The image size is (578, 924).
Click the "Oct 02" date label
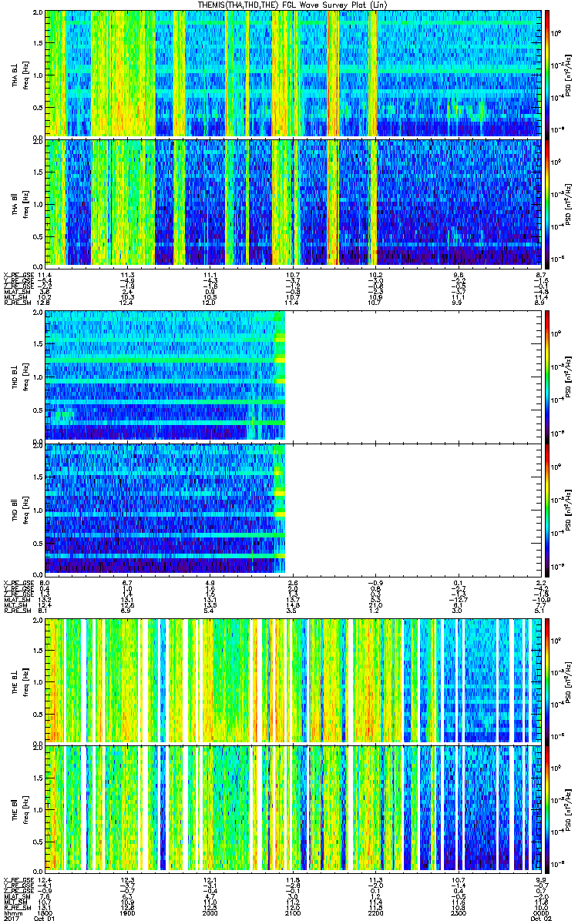tap(539, 919)
